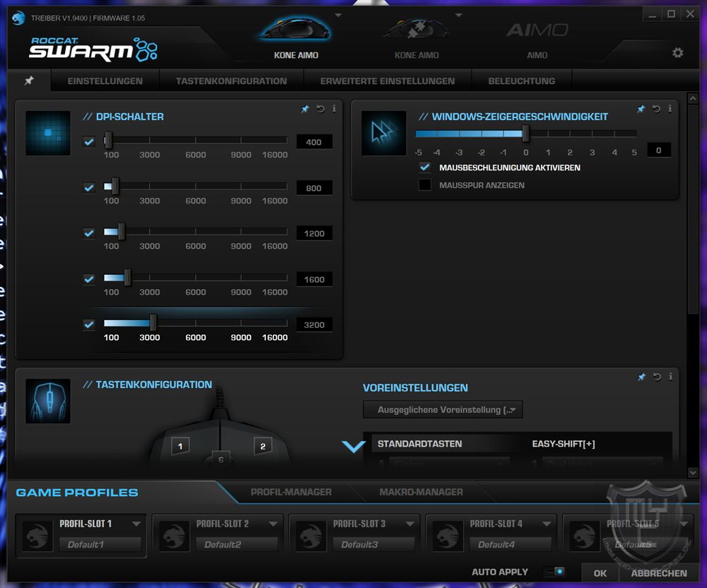
Task: Select mouse button 1 on diagram
Action: click(x=180, y=446)
